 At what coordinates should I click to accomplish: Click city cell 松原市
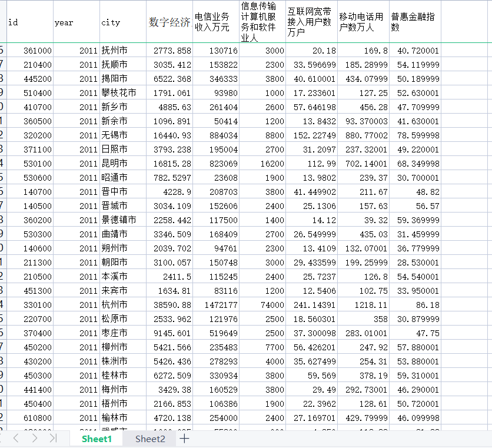point(123,318)
